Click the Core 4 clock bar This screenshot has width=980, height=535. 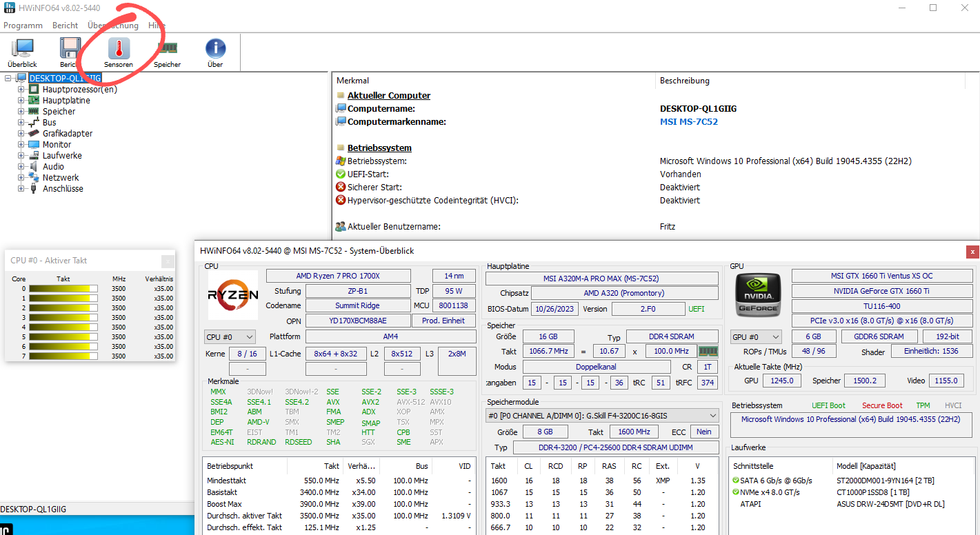click(63, 327)
